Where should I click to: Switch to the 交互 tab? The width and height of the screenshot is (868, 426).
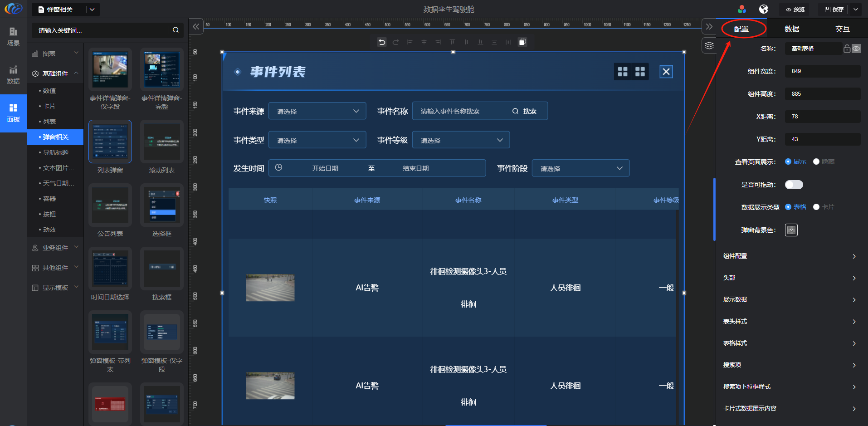[842, 29]
